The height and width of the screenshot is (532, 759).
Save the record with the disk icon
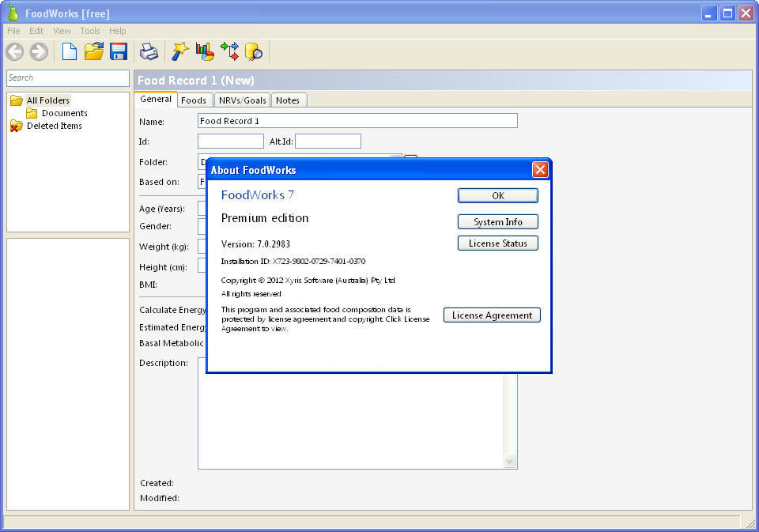119,51
